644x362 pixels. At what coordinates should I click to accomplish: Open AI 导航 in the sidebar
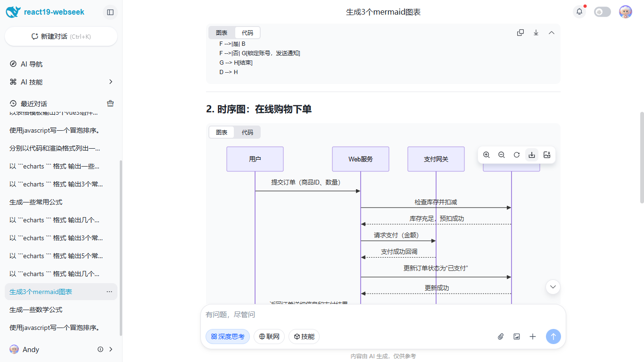[61, 64]
